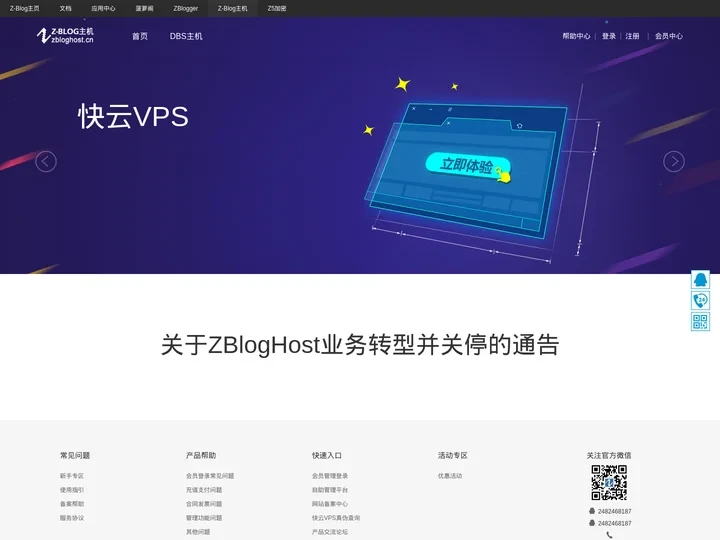
Task: Show the QR code floating sidebar icon
Action: coord(700,321)
